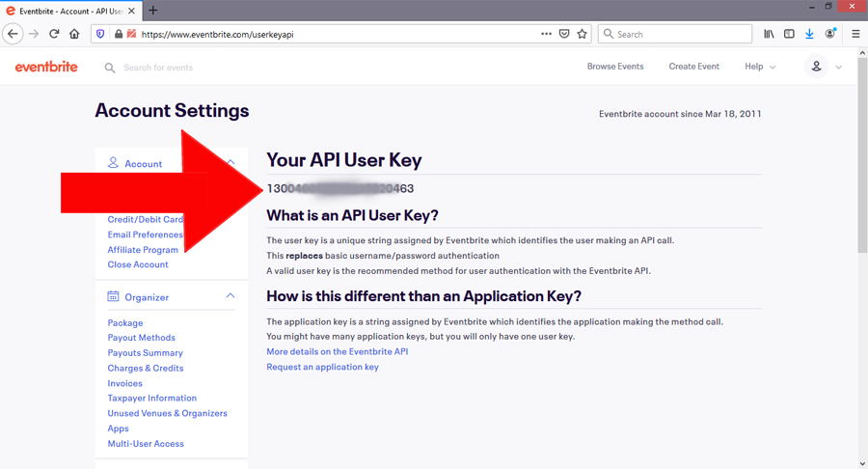The height and width of the screenshot is (469, 868).
Task: Open Email Preferences link
Action: (145, 234)
